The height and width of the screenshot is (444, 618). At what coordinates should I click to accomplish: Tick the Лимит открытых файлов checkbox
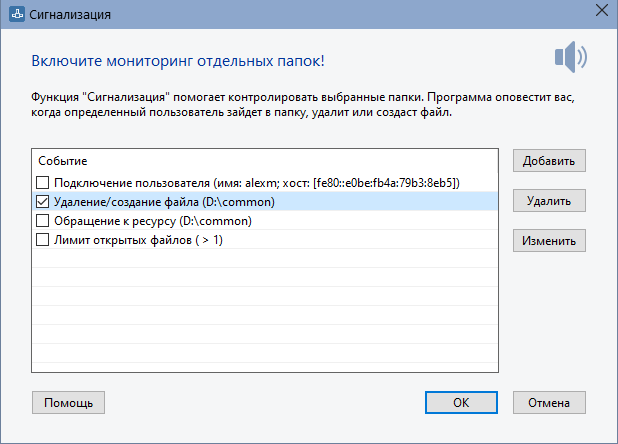43,240
